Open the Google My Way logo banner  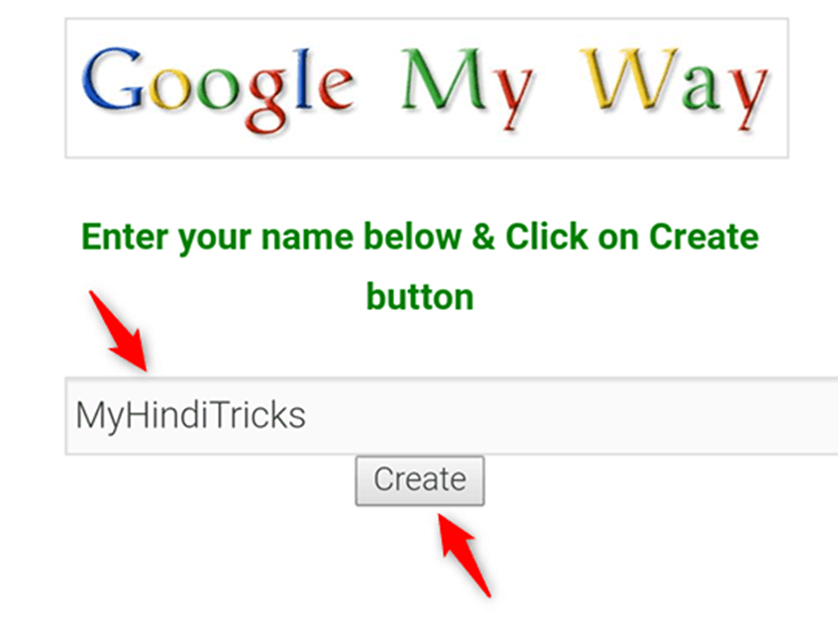[426, 88]
